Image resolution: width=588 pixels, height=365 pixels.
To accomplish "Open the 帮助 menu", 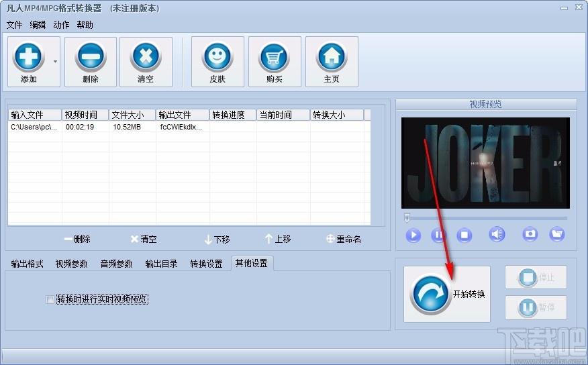I will [x=85, y=25].
